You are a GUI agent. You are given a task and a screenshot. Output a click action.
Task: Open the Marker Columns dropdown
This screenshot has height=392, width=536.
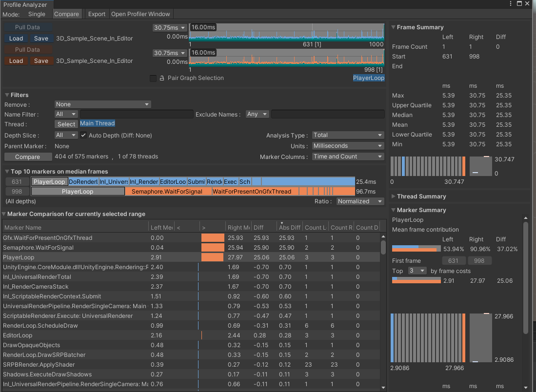pos(347,157)
